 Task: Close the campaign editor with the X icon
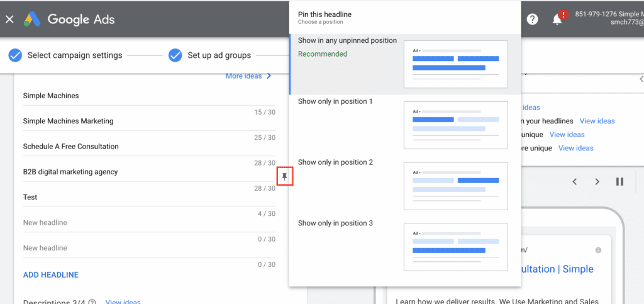point(10,20)
